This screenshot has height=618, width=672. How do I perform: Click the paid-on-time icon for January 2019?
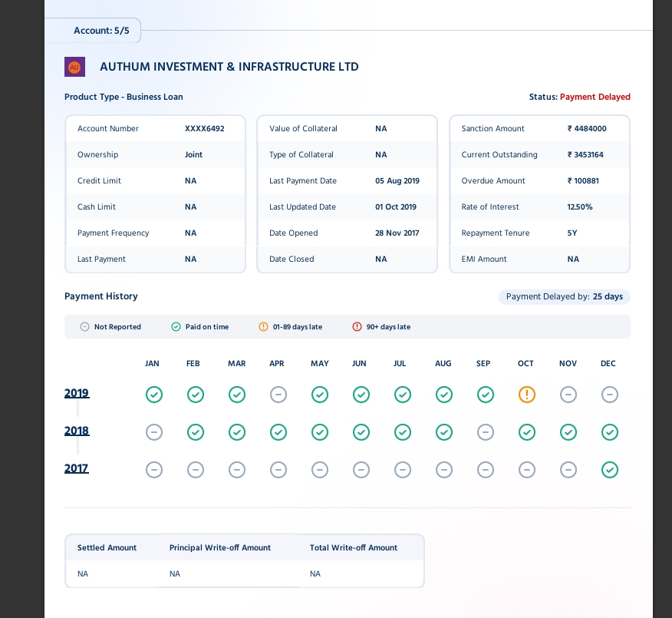(x=154, y=395)
